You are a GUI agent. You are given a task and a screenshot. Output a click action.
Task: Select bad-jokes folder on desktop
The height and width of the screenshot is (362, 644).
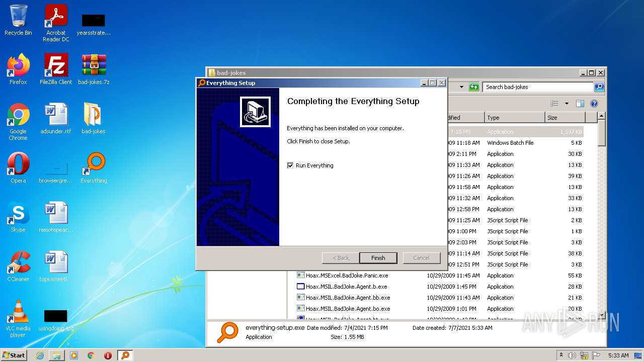pyautogui.click(x=94, y=119)
